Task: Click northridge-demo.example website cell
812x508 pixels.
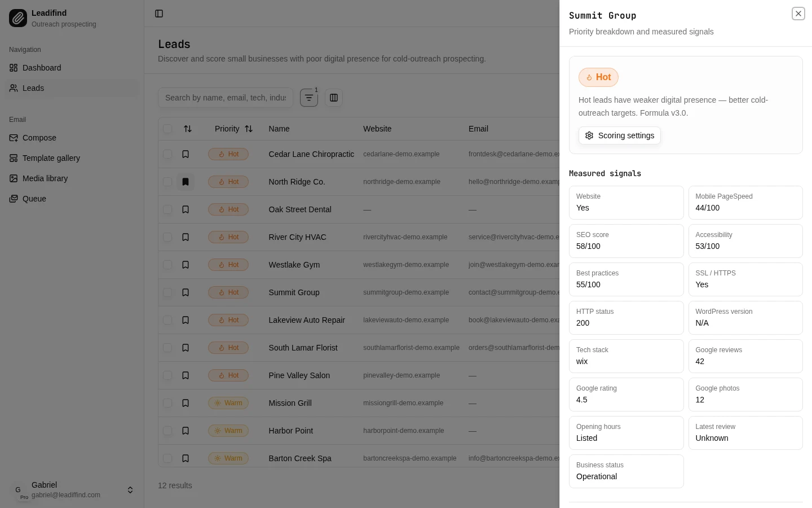Action: pyautogui.click(x=402, y=182)
